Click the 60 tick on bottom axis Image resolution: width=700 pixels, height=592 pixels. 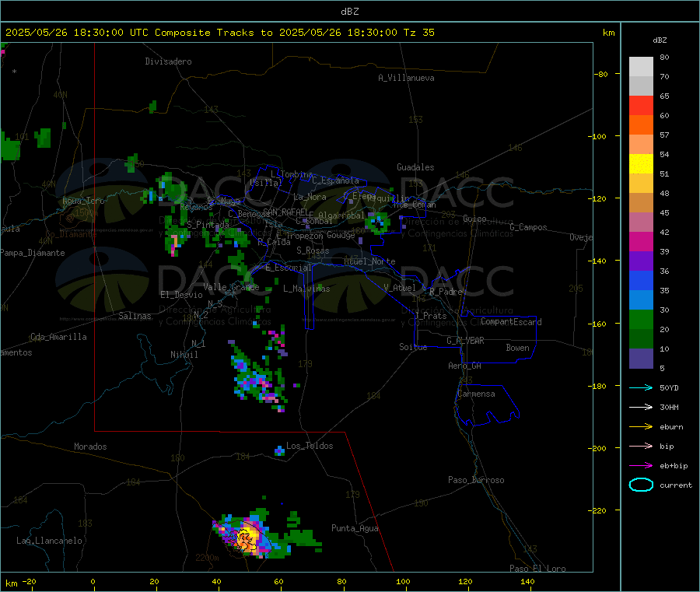click(278, 581)
